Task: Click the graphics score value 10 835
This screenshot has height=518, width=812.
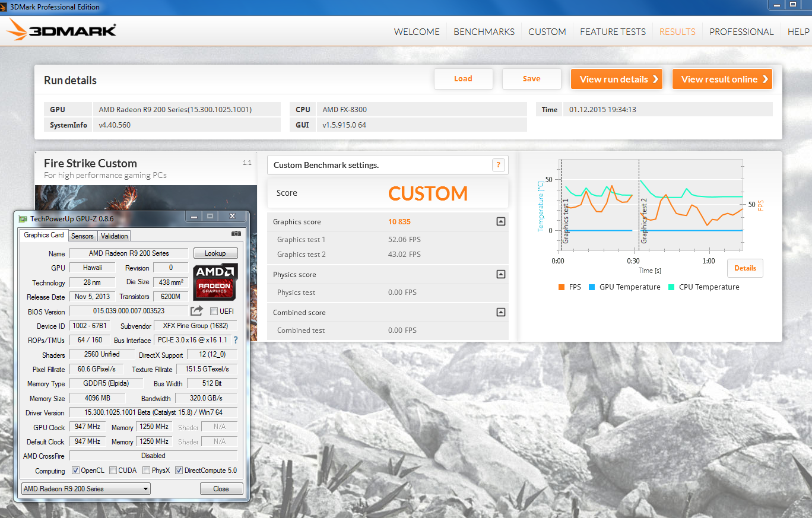Action: click(399, 222)
